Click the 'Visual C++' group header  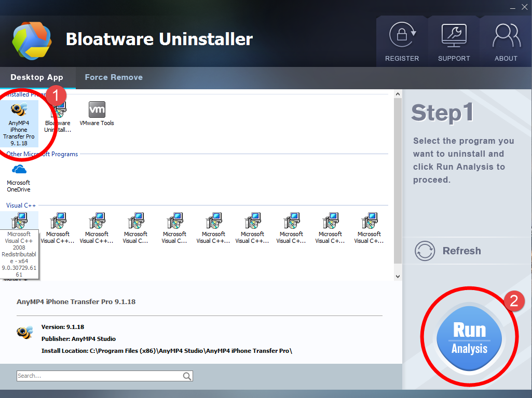[x=21, y=205]
